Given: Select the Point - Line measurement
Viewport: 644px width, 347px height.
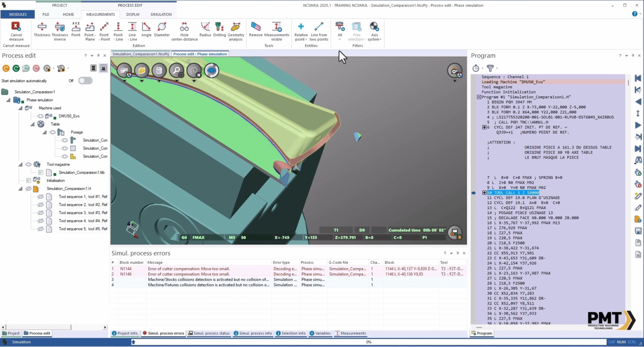Looking at the screenshot, I should pos(118,31).
